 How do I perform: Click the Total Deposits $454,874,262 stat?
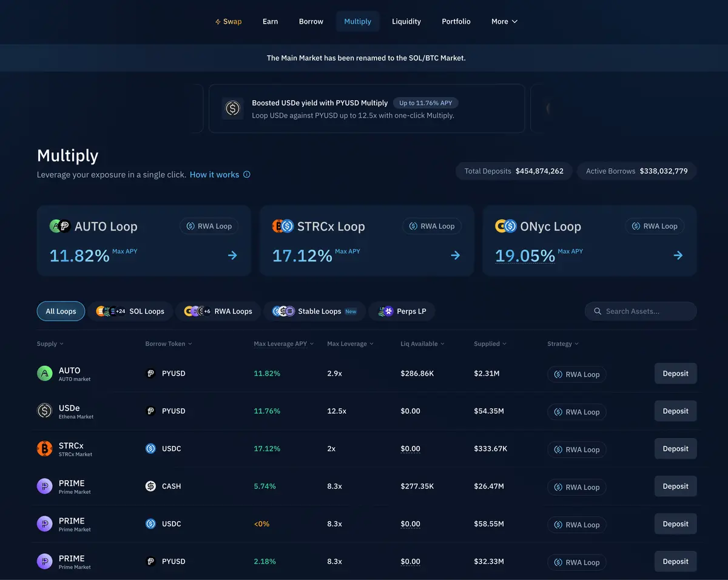[514, 171]
